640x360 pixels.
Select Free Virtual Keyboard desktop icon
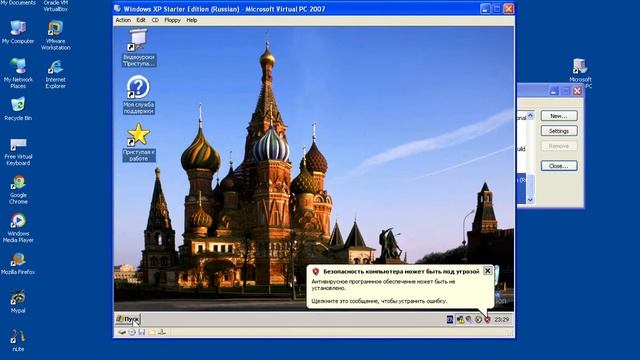pyautogui.click(x=18, y=152)
